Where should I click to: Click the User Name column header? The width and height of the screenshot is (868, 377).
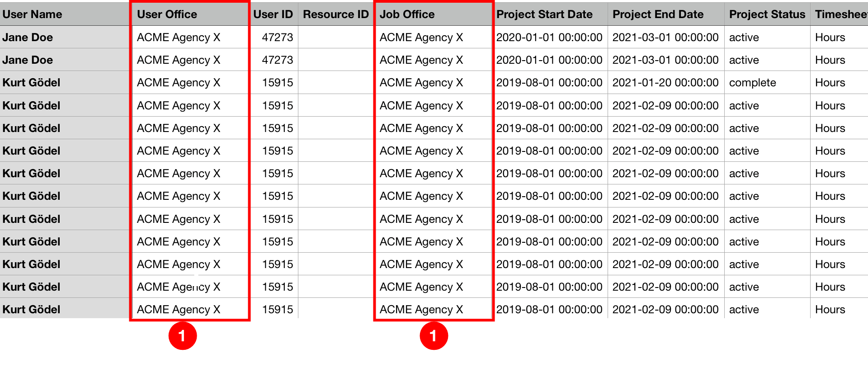[65, 14]
